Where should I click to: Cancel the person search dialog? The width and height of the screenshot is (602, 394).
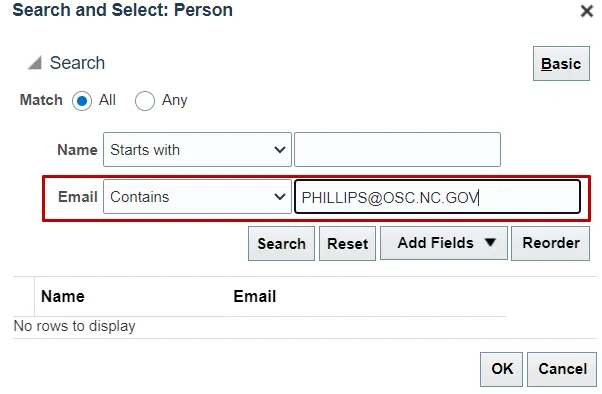[x=562, y=369]
